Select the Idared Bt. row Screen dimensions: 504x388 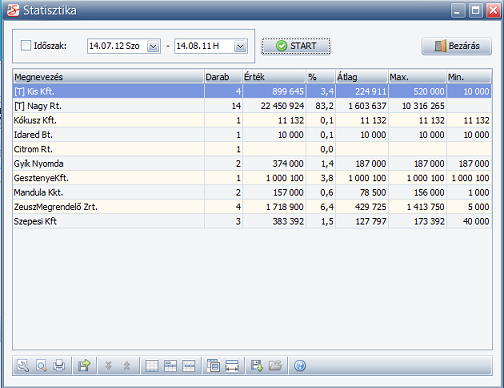coord(252,135)
